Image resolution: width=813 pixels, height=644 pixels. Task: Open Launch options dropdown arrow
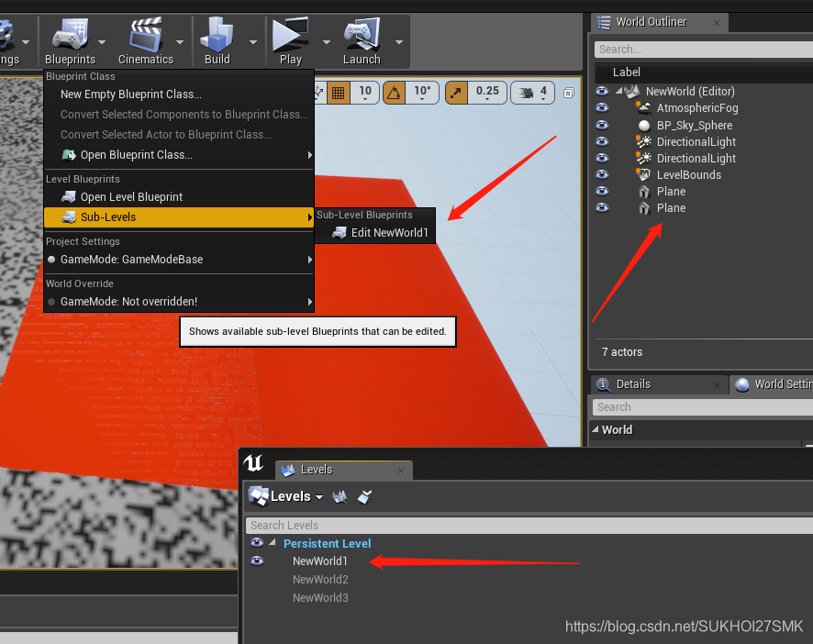click(x=399, y=42)
